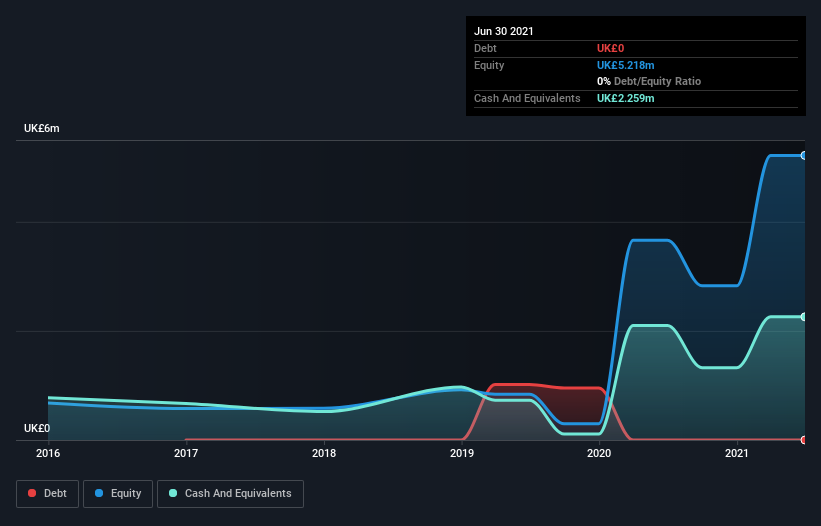Viewport: 821px width, 526px height.
Task: Select the red Debt endpoint marker at Jun 2021
Action: click(x=804, y=440)
